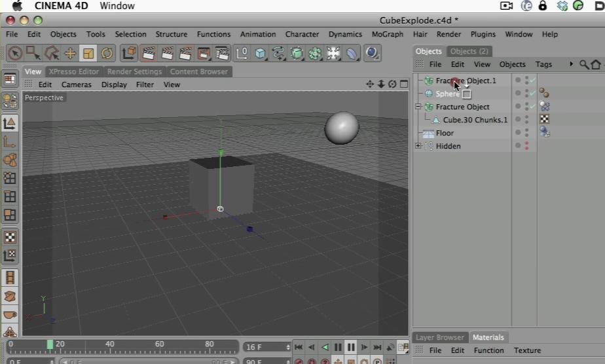Select the animation filmstrip mode in the left sidebar
The image size is (605, 364).
point(10,278)
